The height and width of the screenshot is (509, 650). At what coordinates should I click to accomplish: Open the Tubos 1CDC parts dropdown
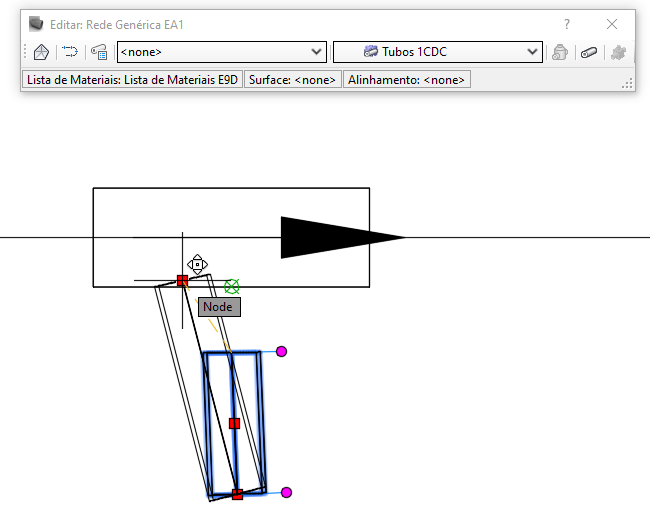pyautogui.click(x=438, y=52)
